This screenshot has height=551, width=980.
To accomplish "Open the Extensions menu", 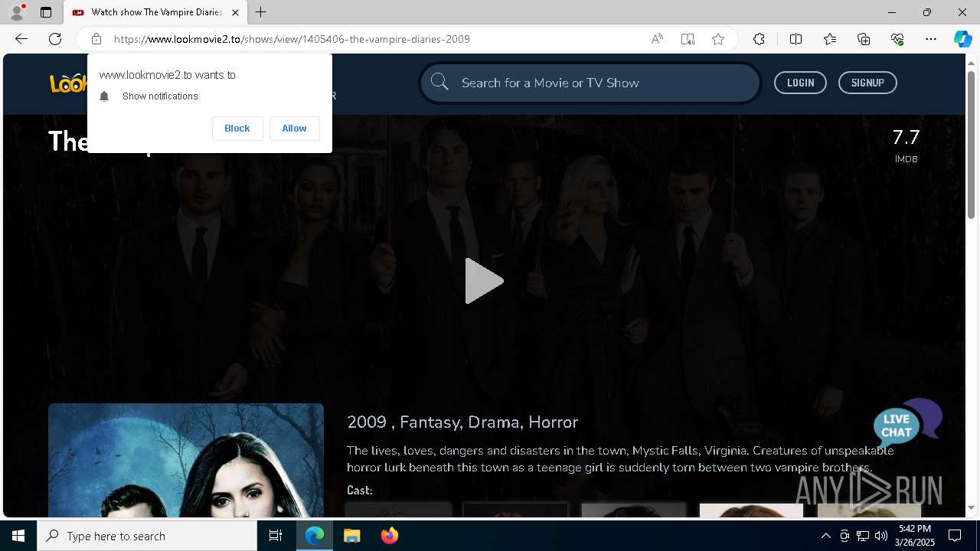I will coord(759,39).
